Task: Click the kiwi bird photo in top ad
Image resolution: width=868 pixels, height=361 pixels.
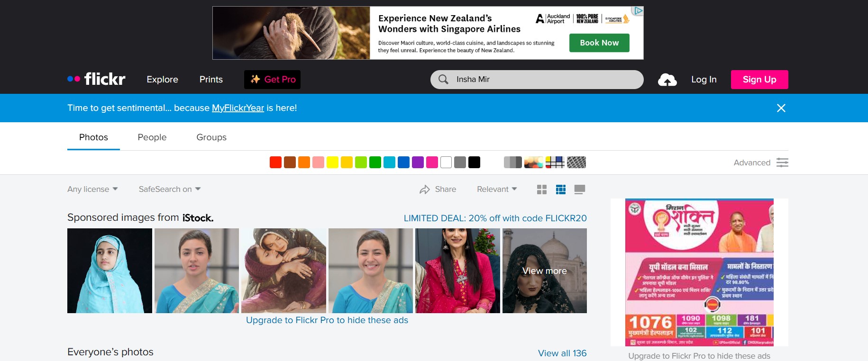Action: pos(291,33)
